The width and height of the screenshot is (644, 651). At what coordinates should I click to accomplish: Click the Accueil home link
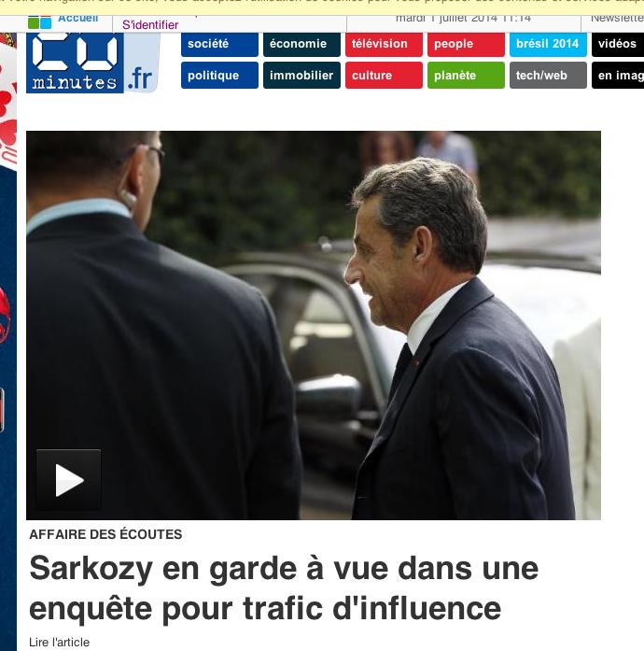(78, 19)
